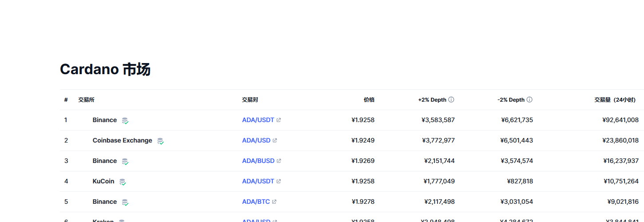Viewport: 644px width, 222px height.
Task: Sort by the # rank column header
Action: (66, 100)
